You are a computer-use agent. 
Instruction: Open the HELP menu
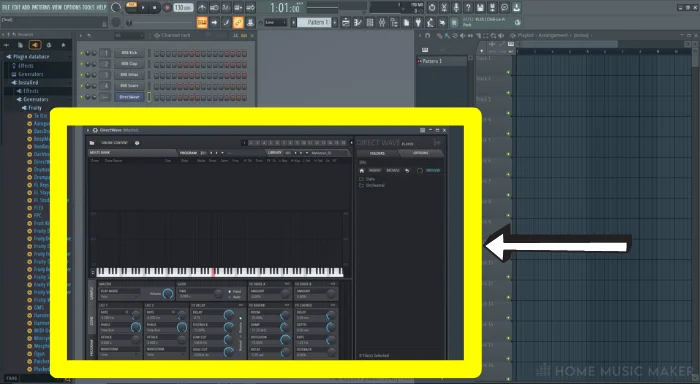[x=101, y=7]
